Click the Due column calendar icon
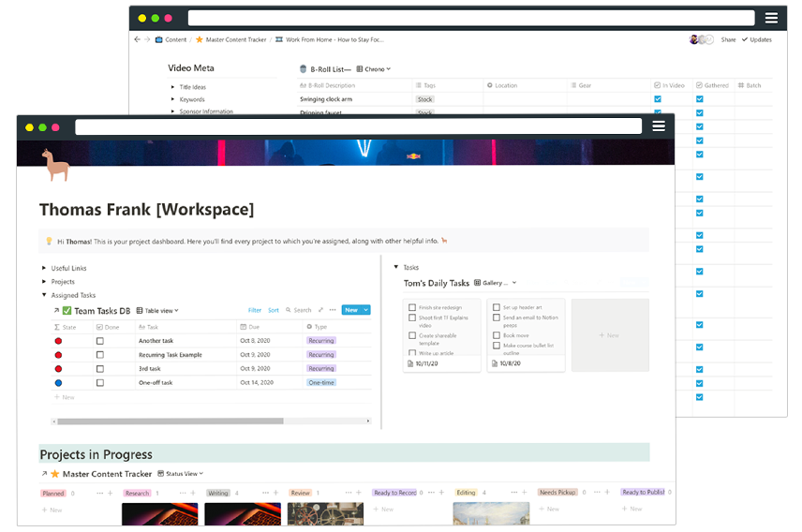Screen dimensions: 802x532 [x=244, y=327]
